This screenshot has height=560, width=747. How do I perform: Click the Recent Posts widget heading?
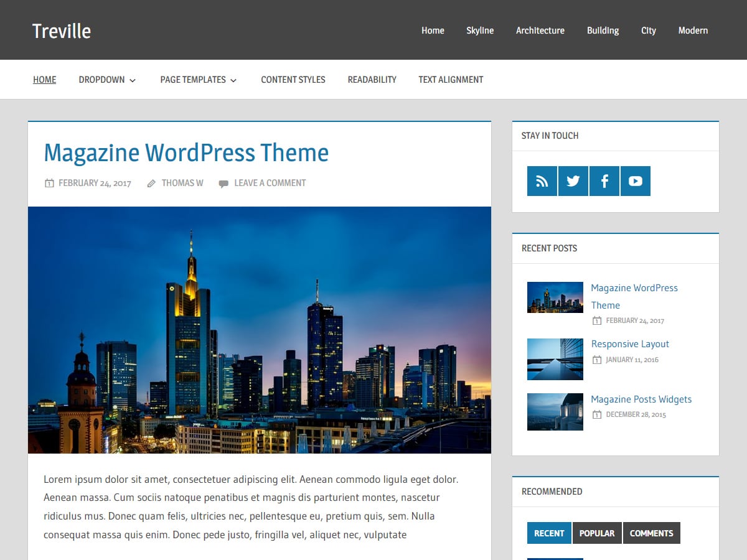click(x=549, y=248)
